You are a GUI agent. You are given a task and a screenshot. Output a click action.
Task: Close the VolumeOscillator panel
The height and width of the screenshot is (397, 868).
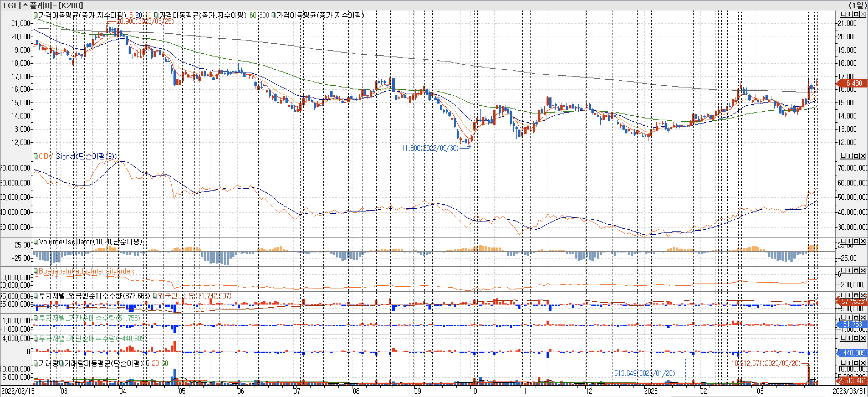(863, 241)
